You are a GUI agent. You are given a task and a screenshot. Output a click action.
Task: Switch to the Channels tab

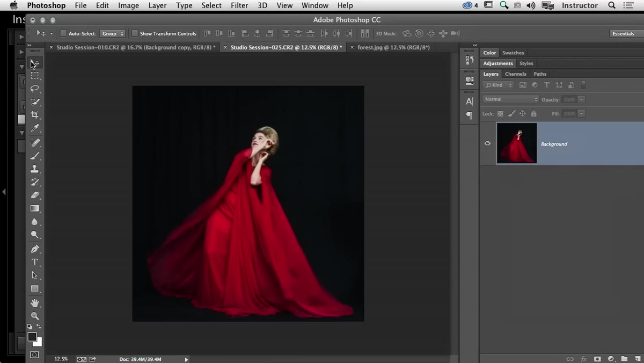point(516,74)
